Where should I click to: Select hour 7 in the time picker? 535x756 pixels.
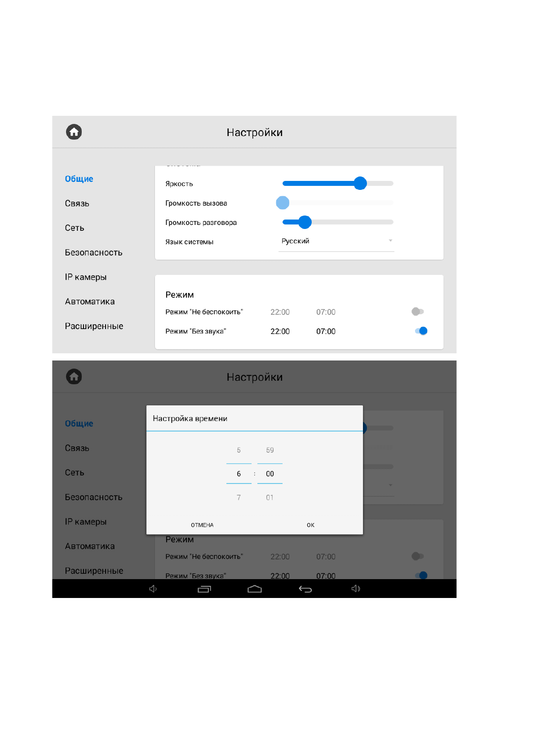click(x=239, y=497)
